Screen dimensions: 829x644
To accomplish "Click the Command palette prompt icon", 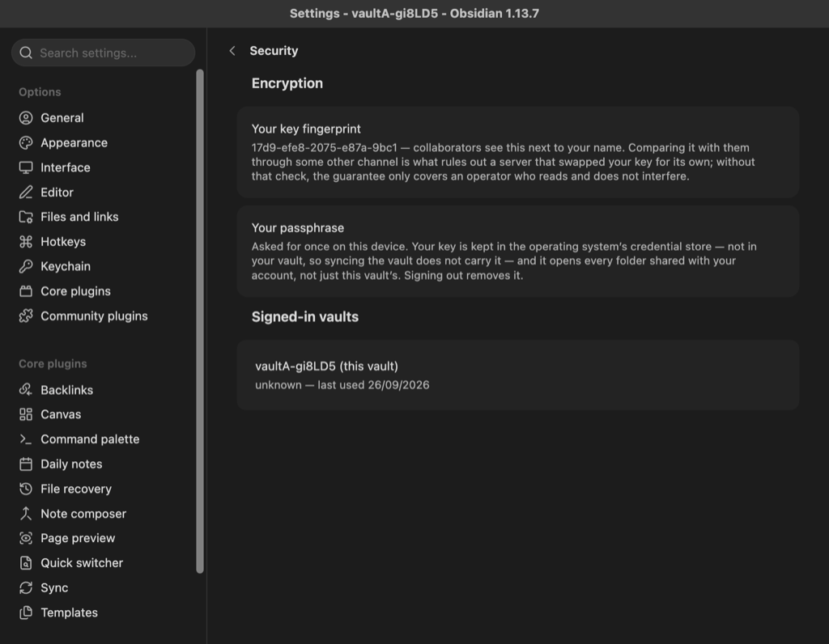I will [x=26, y=439].
